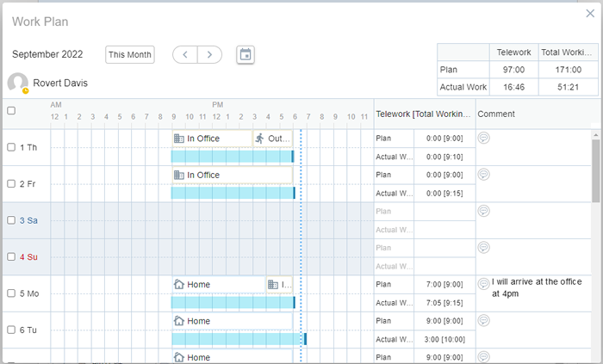Screen dimensions: 603x364
Task: Open comment icon for 3 Sa
Action: pos(484,211)
